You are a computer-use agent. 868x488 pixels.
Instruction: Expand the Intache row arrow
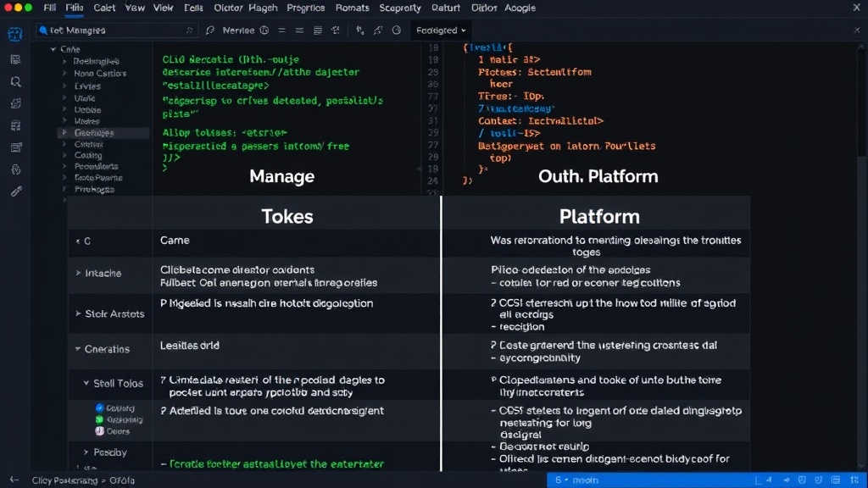78,273
